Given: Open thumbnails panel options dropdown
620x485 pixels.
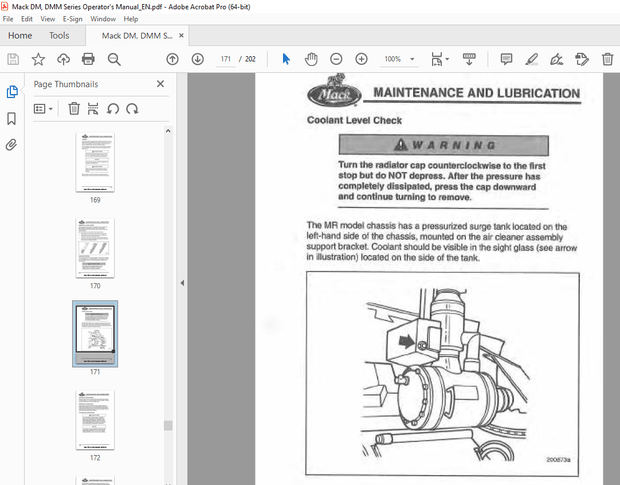Looking at the screenshot, I should (43, 109).
